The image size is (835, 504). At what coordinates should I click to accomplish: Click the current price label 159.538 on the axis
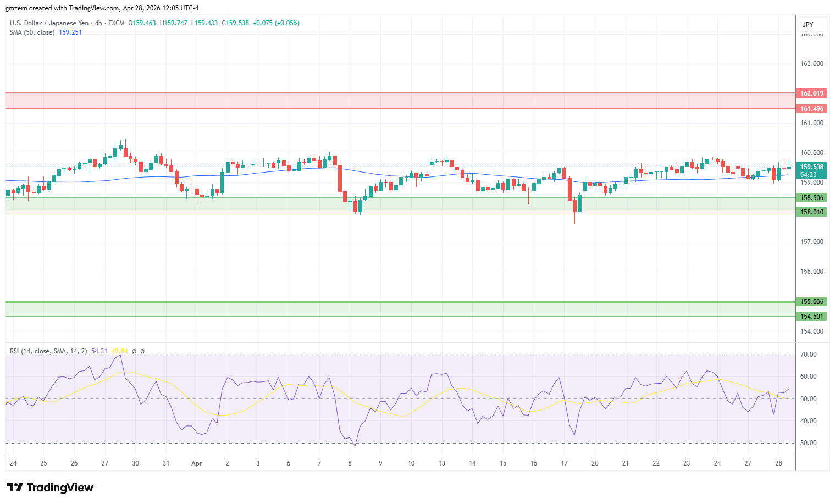pyautogui.click(x=811, y=167)
